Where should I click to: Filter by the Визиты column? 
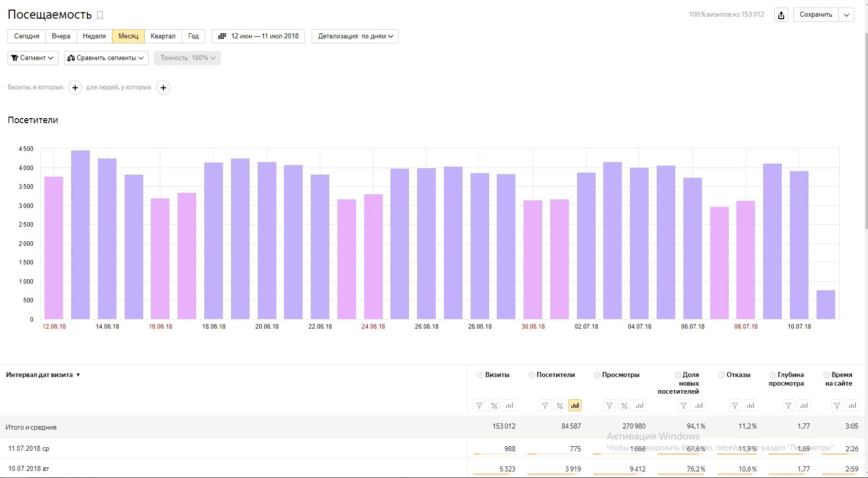[480, 405]
